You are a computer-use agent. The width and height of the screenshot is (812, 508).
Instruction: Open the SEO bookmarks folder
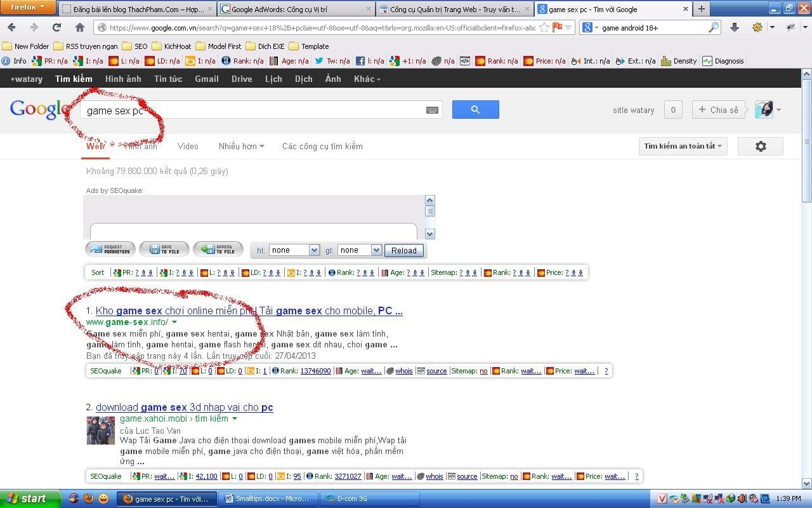click(x=134, y=46)
